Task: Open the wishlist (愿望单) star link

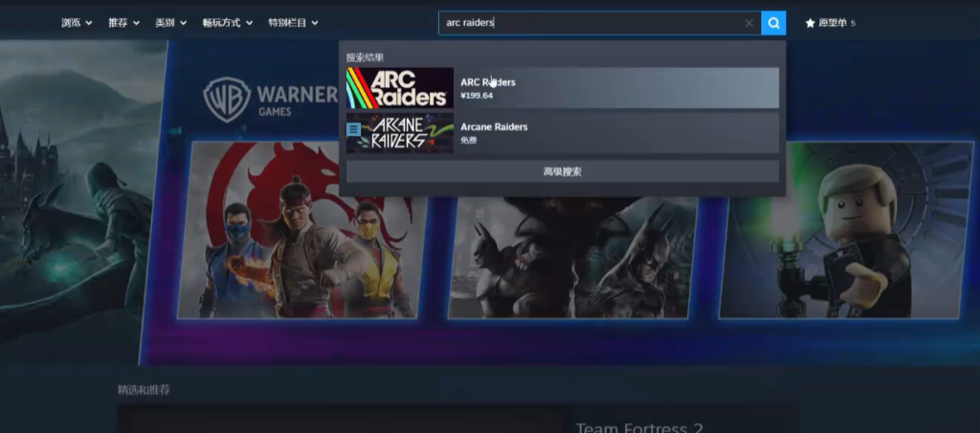Action: point(830,23)
